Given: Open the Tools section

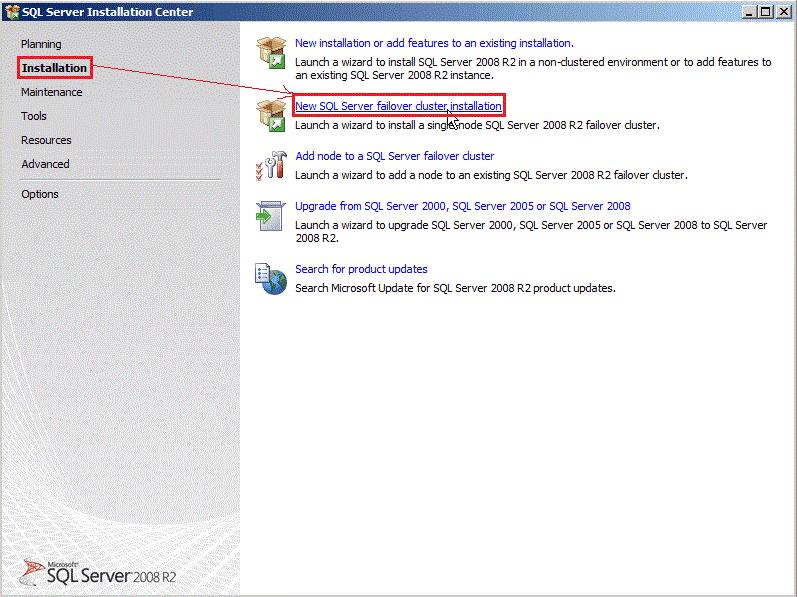Looking at the screenshot, I should click(34, 116).
